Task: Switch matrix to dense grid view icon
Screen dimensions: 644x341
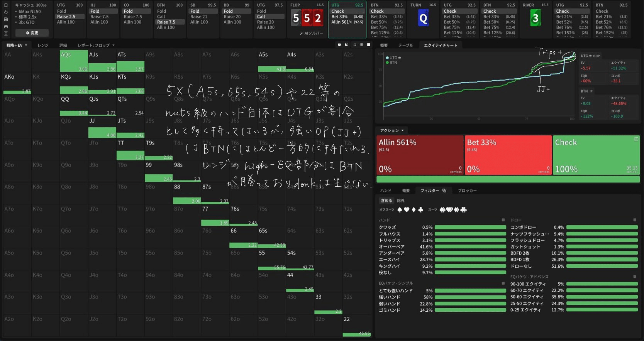Action: pyautogui.click(x=361, y=45)
